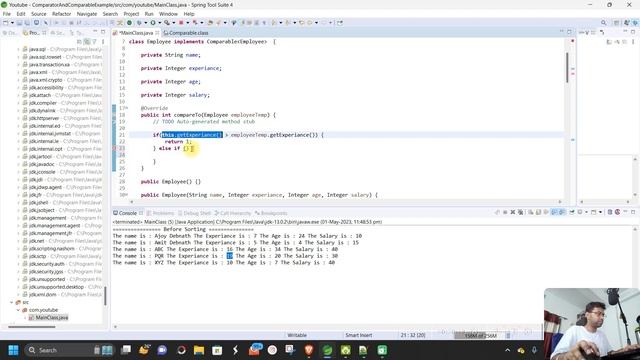Click the editor vertical scrollbar
The image size is (640, 360).
(567, 67)
